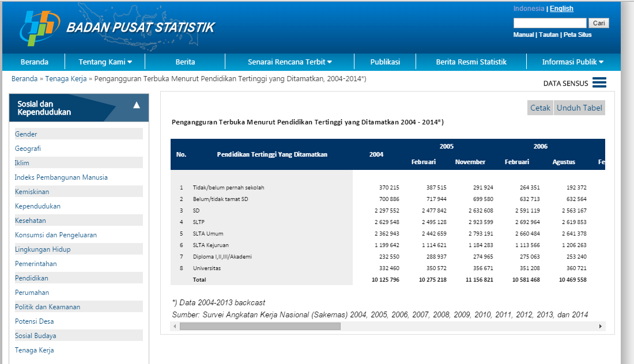Viewport: 634px width, 364px height.
Task: Switch language to English
Action: point(561,9)
